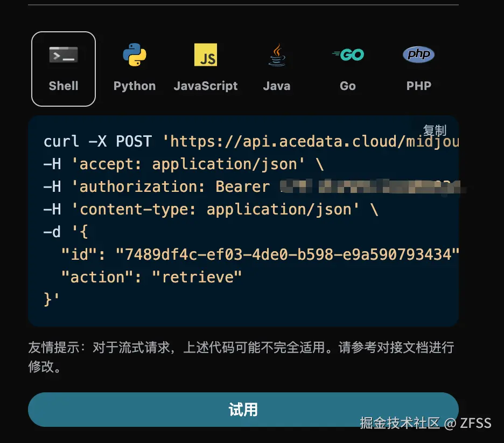504x443 pixels.
Task: Click the "id" value 7489df4c line
Action: pos(260,254)
